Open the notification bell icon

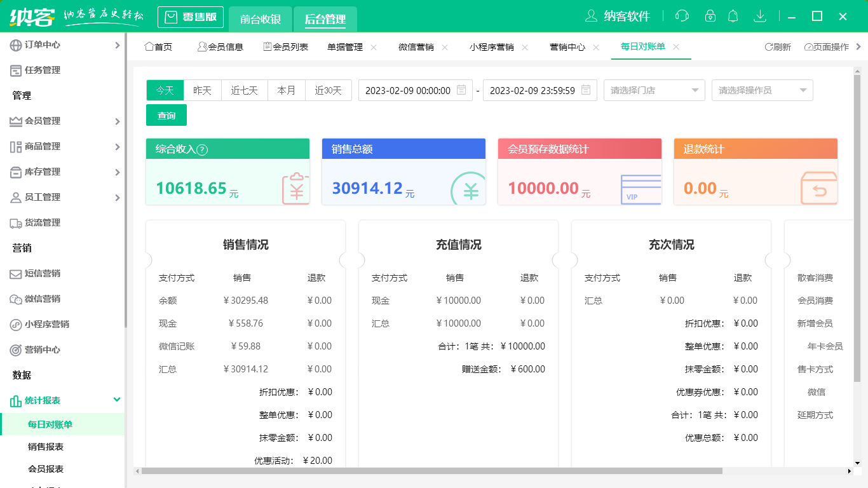pos(733,15)
